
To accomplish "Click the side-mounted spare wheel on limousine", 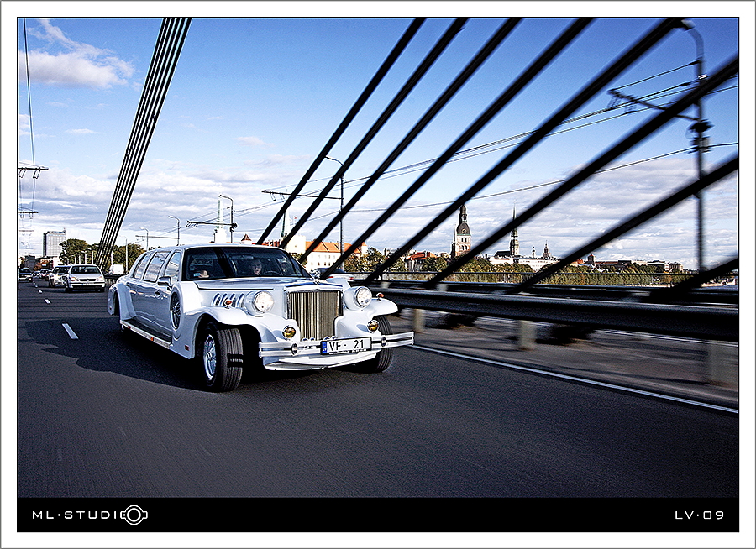I will click(x=176, y=310).
